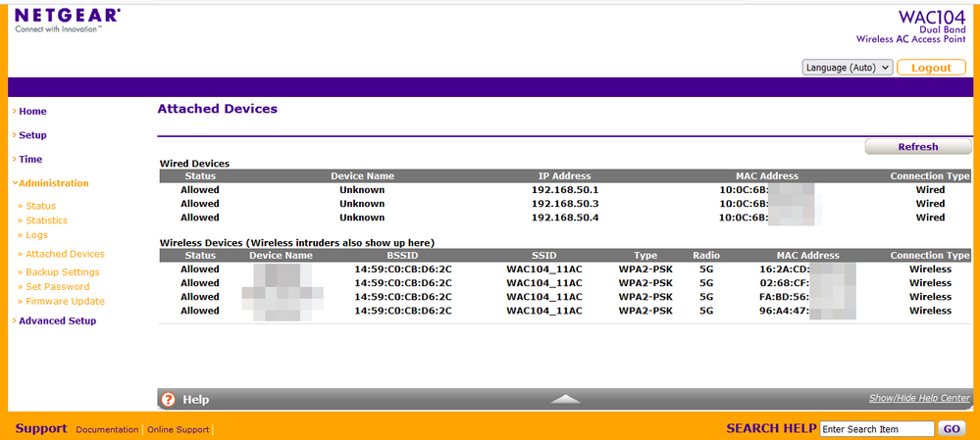
Task: Open the Home menu
Action: tap(32, 111)
